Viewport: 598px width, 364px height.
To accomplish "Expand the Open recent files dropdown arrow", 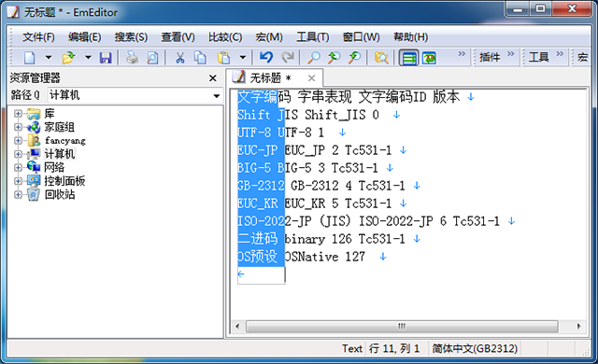I will 88,58.
